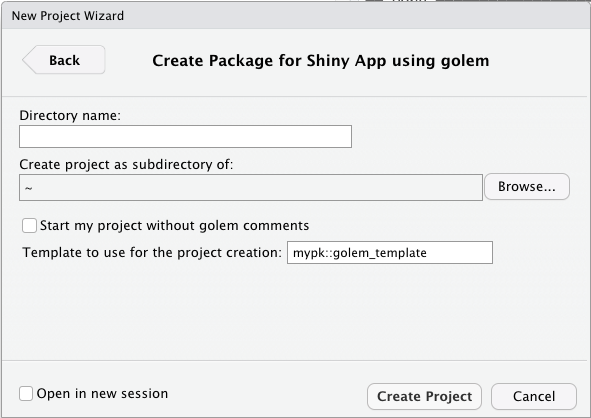
Task: Go back using the Back button
Action: pos(64,60)
